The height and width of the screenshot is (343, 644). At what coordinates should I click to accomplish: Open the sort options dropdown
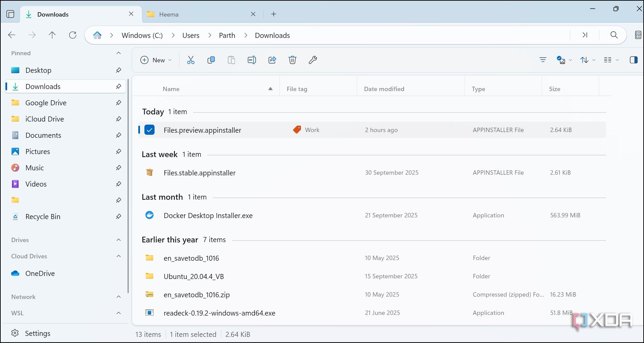click(587, 60)
